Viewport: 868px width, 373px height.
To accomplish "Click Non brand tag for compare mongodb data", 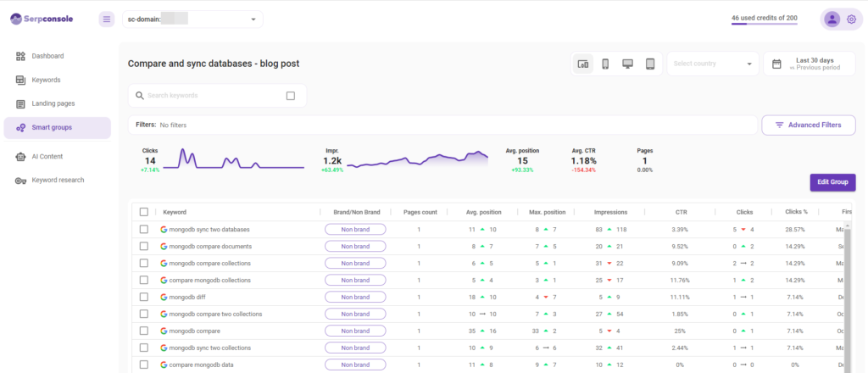I will point(355,365).
